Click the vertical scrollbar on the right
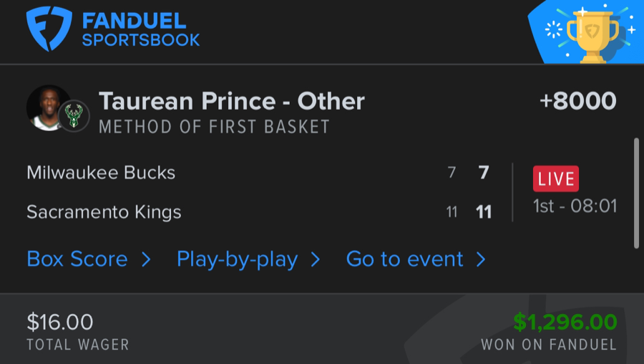 pos(635,193)
